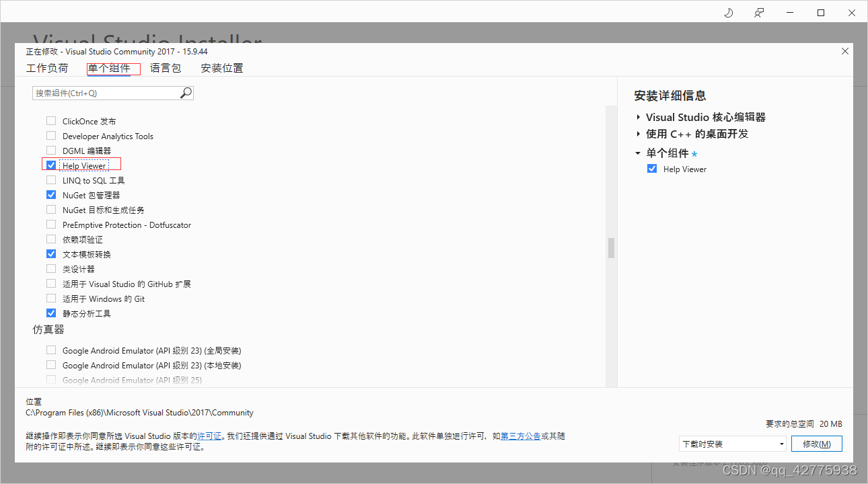
Task: Switch to the 工作负荷 tab
Action: (47, 68)
